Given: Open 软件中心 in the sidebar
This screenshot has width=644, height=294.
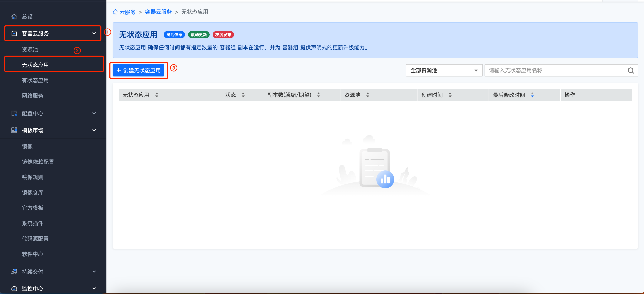Looking at the screenshot, I should click(32, 254).
